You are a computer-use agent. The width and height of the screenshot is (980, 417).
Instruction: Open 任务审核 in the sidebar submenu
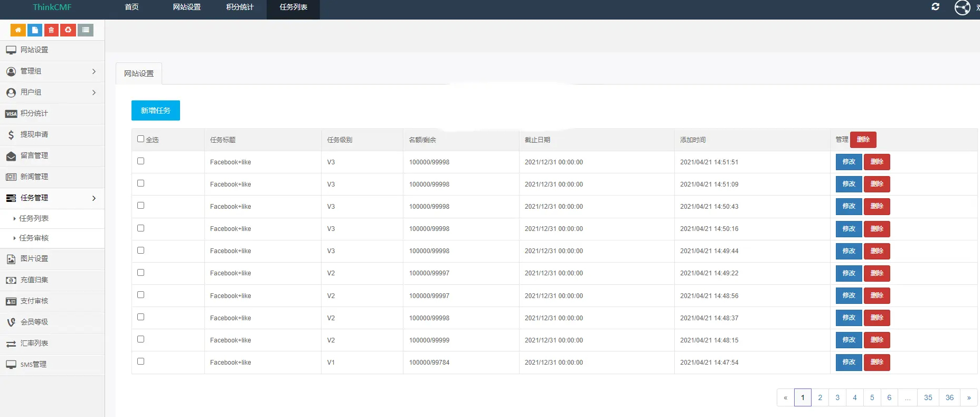click(34, 238)
